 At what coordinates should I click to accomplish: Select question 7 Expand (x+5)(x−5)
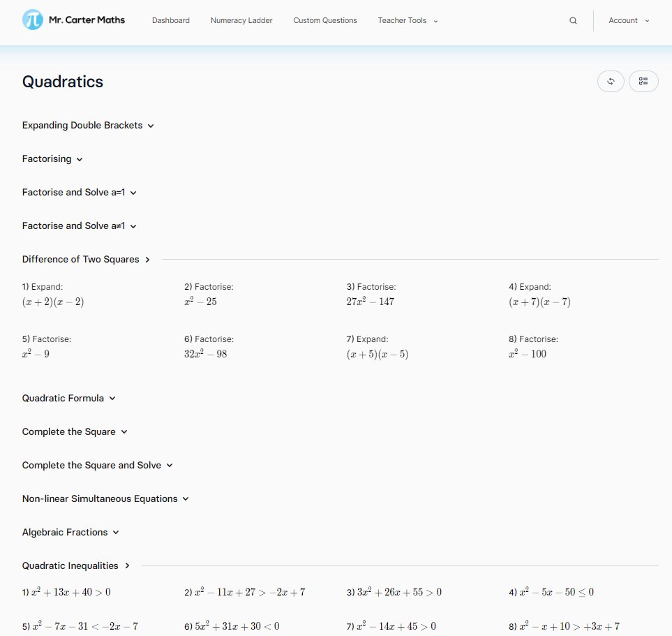[x=378, y=348]
